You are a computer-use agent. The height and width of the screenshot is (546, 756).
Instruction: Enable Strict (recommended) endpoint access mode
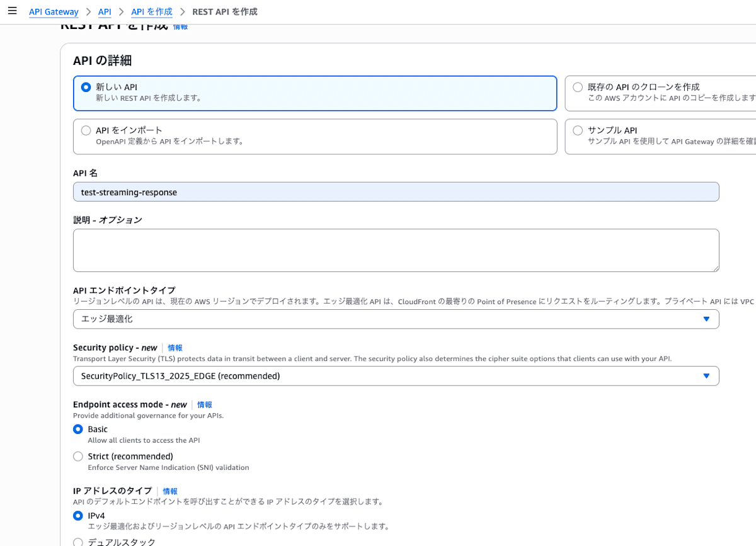click(x=78, y=456)
